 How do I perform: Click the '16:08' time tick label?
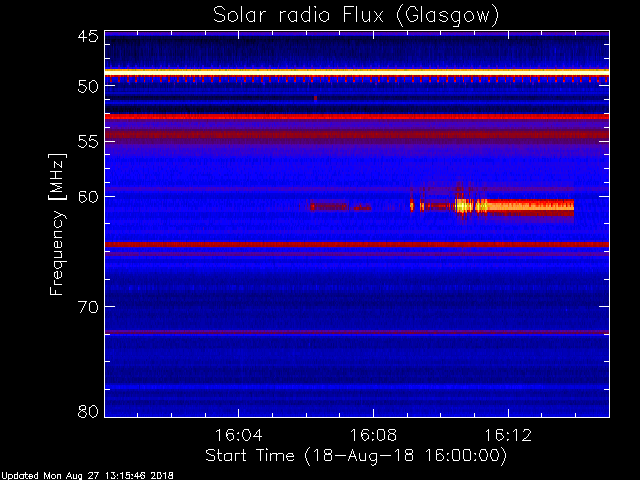click(x=373, y=435)
